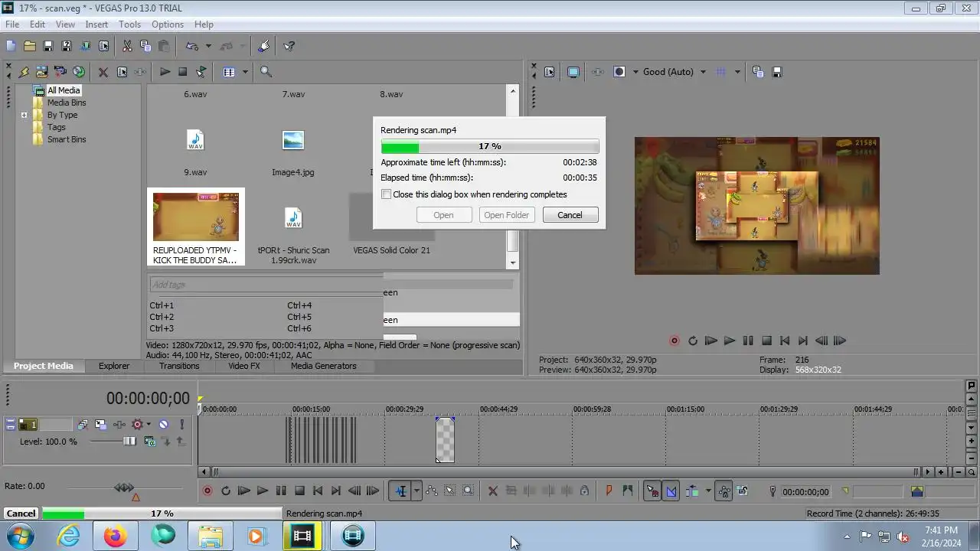Toggle loop playback on timeline transport
Screen dimensions: 980x551
click(x=226, y=491)
